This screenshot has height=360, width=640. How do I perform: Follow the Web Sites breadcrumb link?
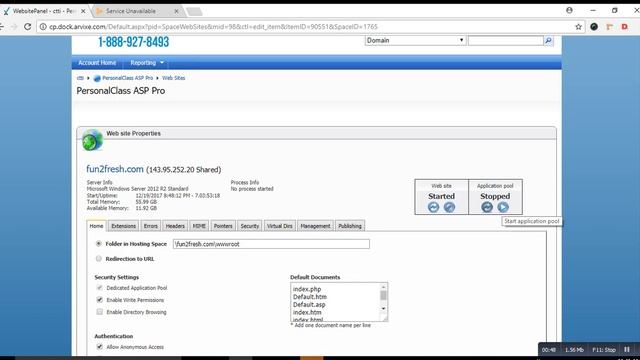click(173, 78)
